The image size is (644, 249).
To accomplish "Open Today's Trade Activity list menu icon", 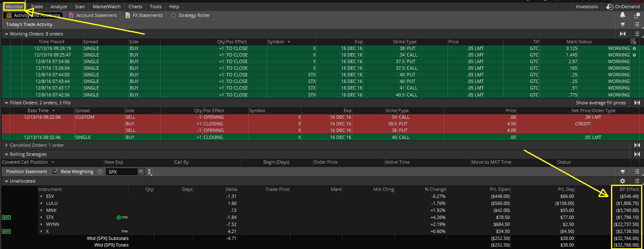I will tap(637, 24).
